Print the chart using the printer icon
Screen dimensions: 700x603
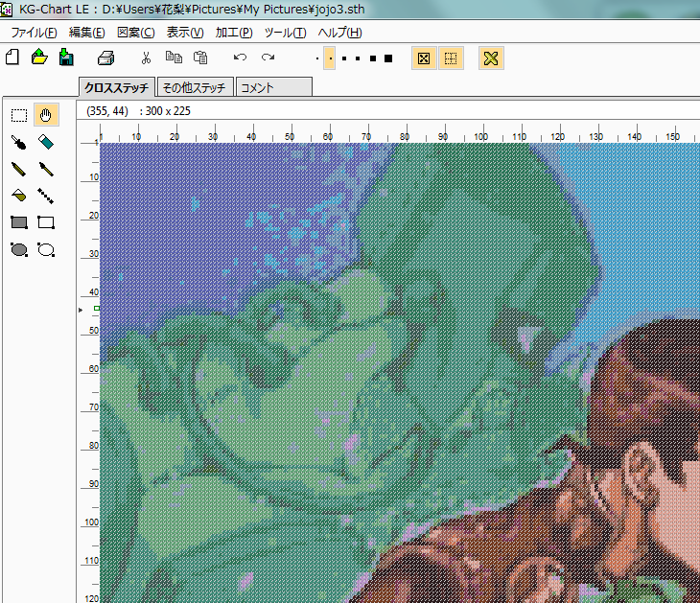click(x=106, y=58)
